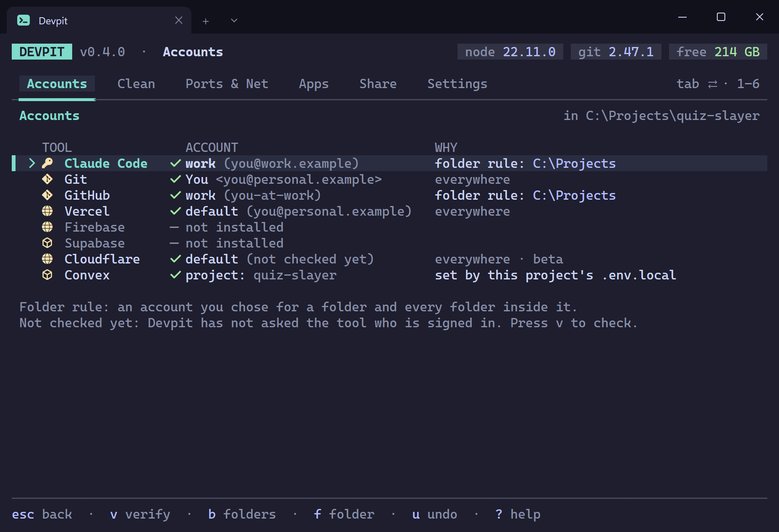Click the checkmark beside Convex project
The image size is (779, 532).
coord(175,275)
